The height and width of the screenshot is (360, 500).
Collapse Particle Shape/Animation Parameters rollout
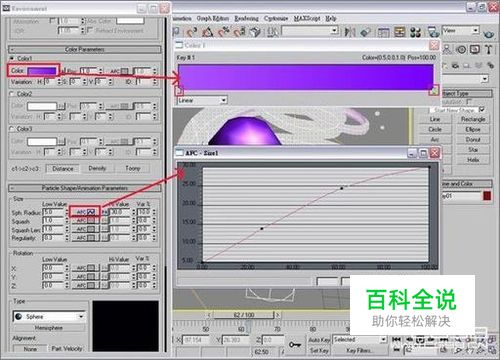click(x=85, y=188)
